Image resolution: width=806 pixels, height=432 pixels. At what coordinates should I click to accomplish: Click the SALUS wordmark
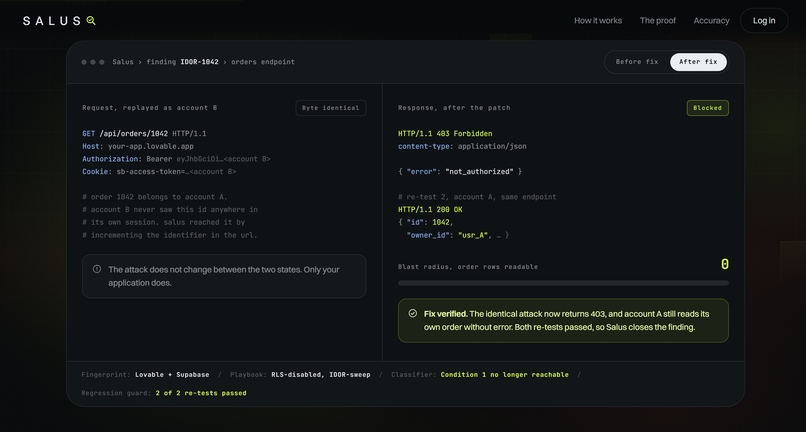[x=52, y=21]
